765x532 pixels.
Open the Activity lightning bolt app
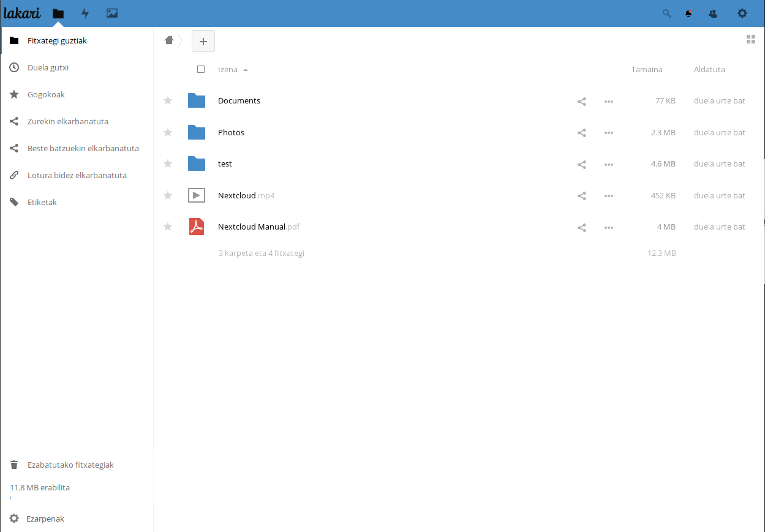(85, 13)
